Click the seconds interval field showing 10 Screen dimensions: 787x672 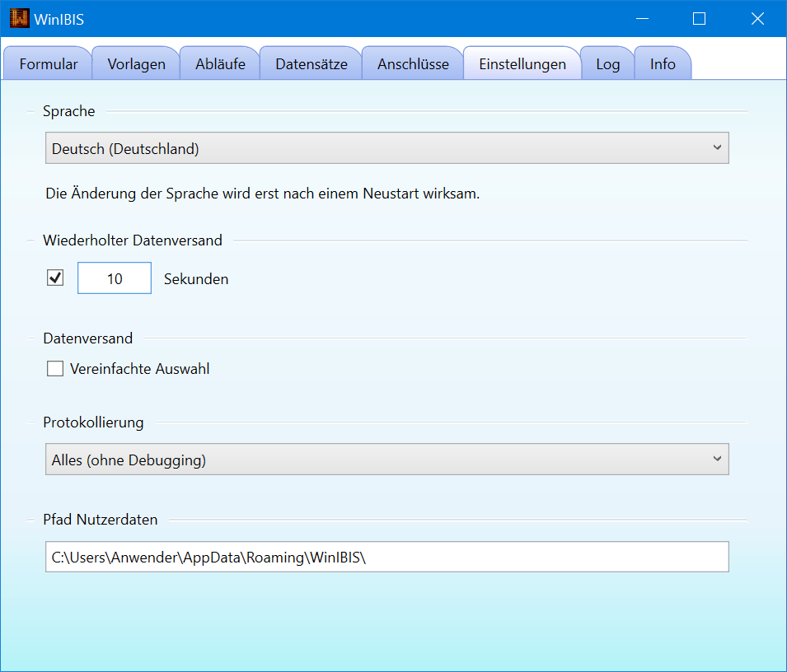click(115, 278)
